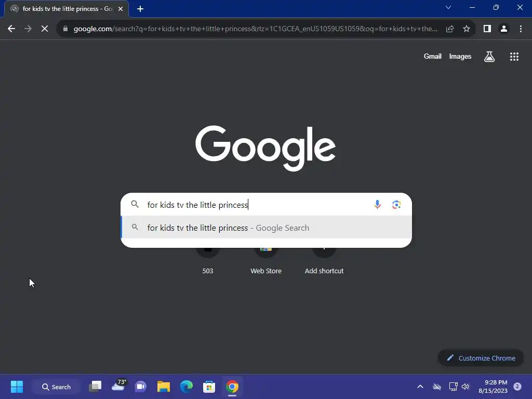The width and height of the screenshot is (532, 399).
Task: Open Task View on taskbar
Action: point(96,387)
